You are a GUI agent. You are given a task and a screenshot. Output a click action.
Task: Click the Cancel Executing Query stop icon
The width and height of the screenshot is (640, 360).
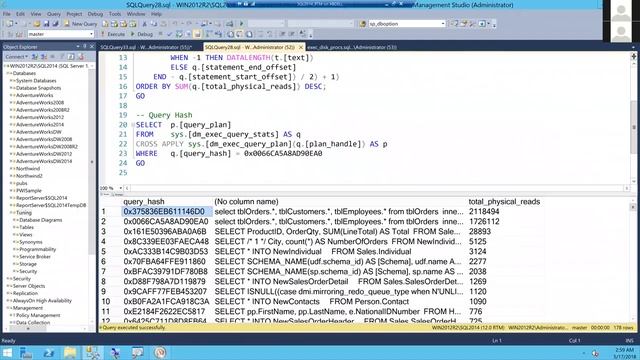tap(160, 34)
